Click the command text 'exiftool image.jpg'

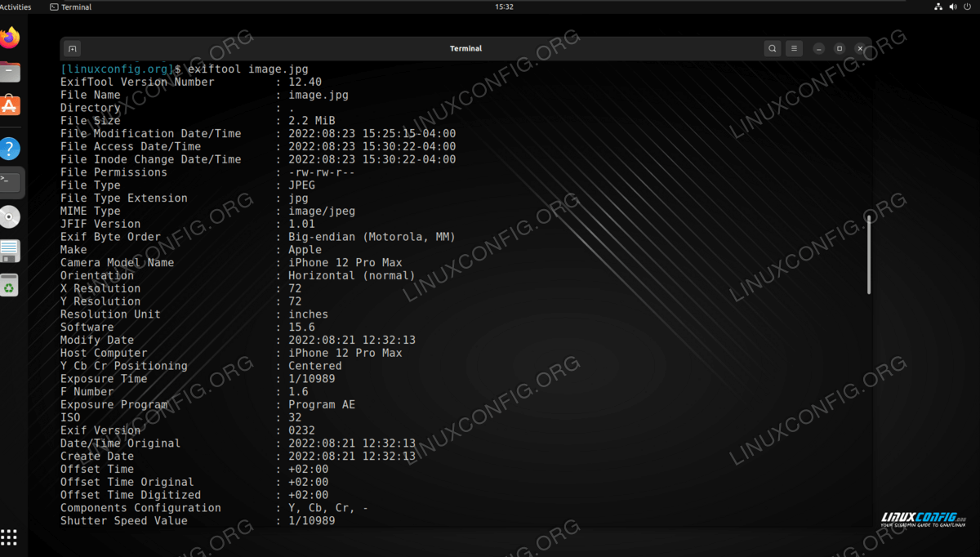(248, 69)
